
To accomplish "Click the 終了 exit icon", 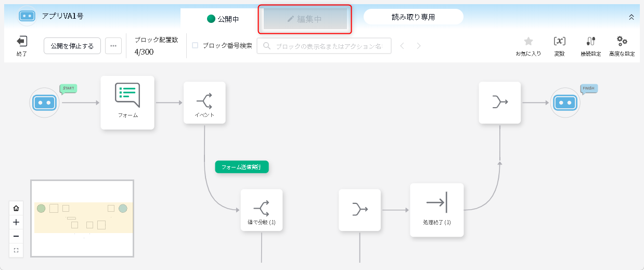I will click(x=22, y=42).
